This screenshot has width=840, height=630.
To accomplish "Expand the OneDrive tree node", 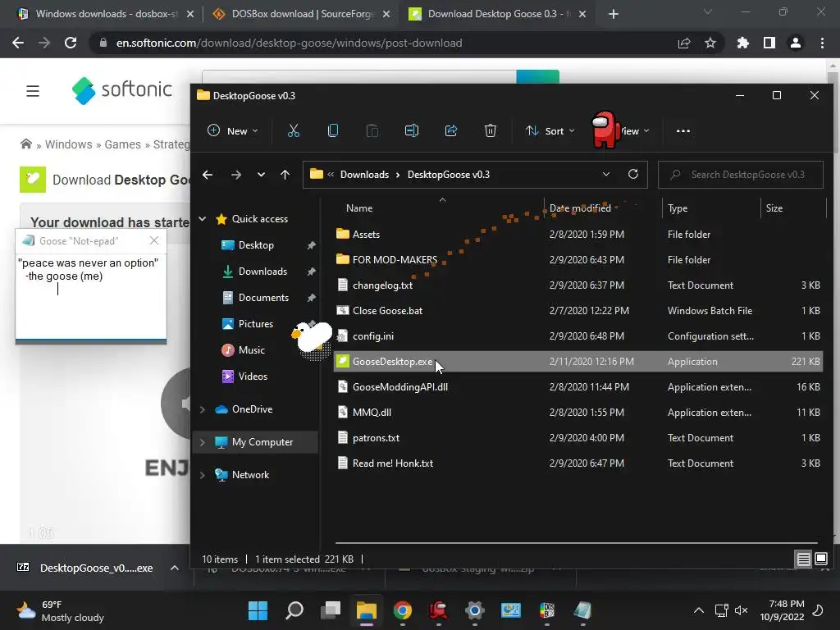I will 203,409.
